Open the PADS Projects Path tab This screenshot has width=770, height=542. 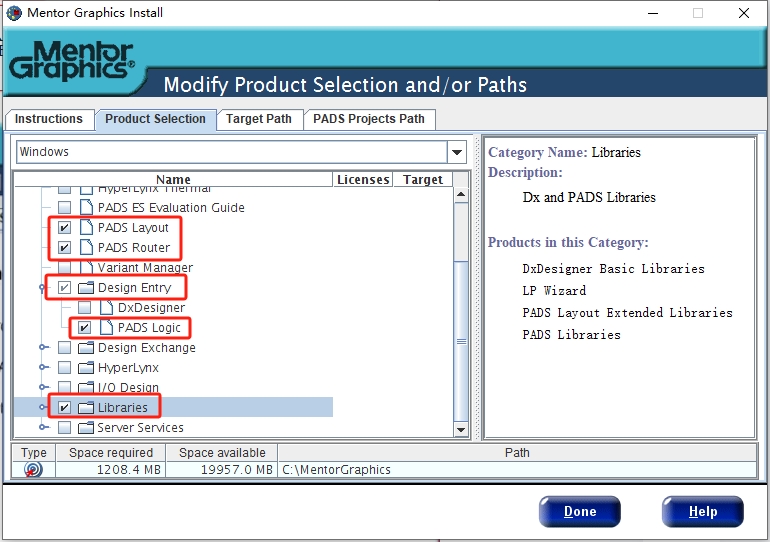tap(368, 119)
